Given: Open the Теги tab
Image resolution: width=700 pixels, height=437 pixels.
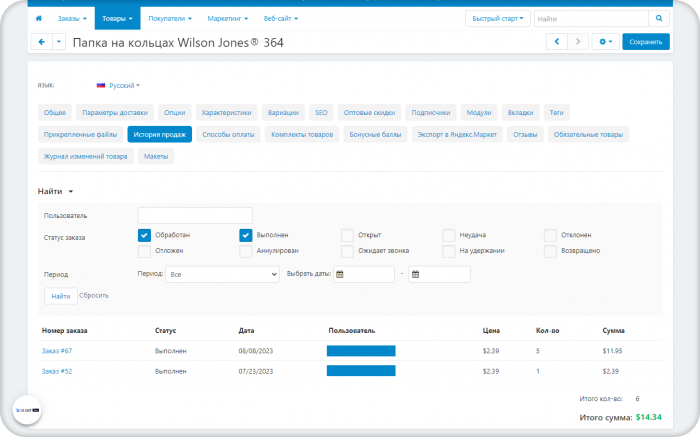Looking at the screenshot, I should click(x=557, y=112).
